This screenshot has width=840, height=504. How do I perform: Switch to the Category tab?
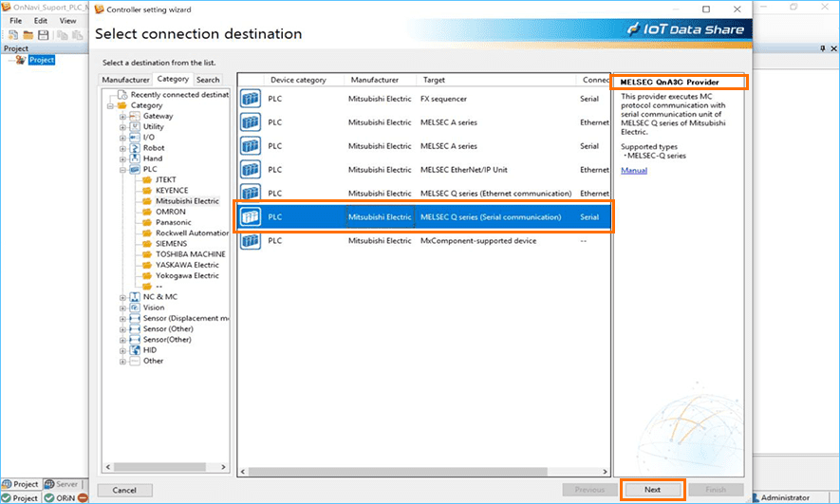pos(173,79)
